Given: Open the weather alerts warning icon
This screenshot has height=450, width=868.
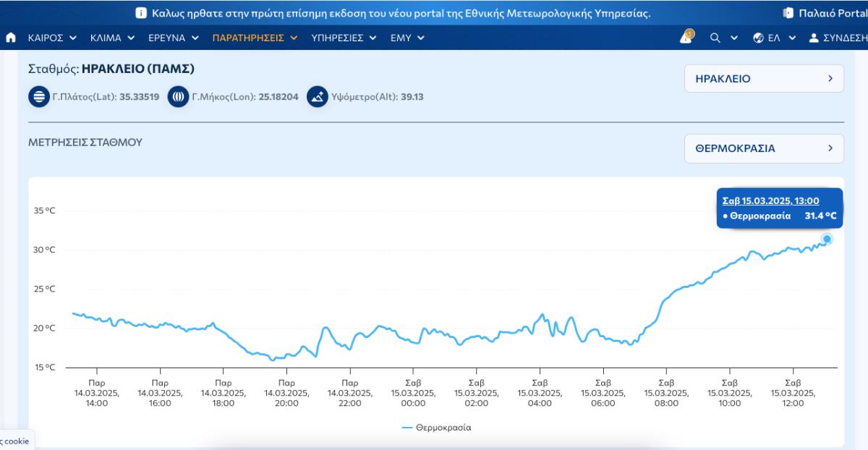Looking at the screenshot, I should 686,38.
